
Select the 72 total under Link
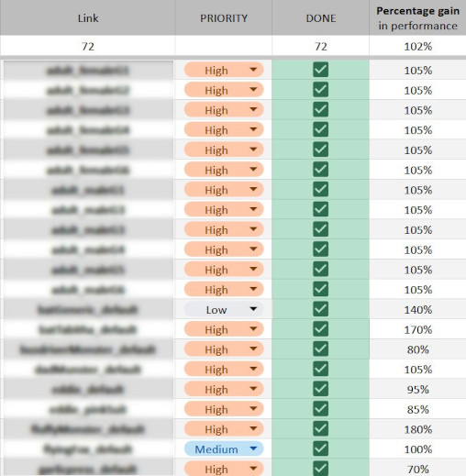pos(88,46)
